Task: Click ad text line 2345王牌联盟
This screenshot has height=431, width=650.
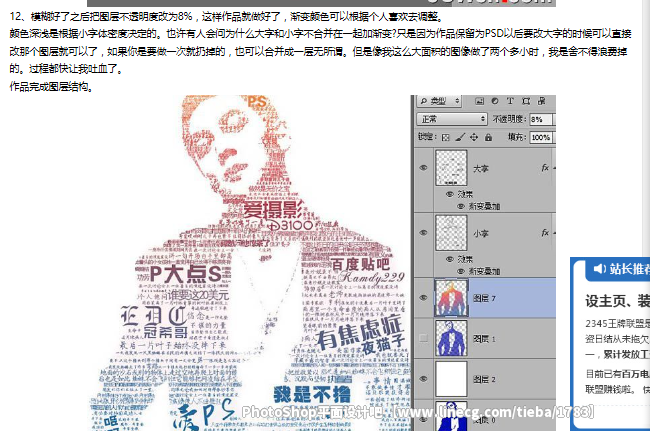Action: (x=618, y=323)
